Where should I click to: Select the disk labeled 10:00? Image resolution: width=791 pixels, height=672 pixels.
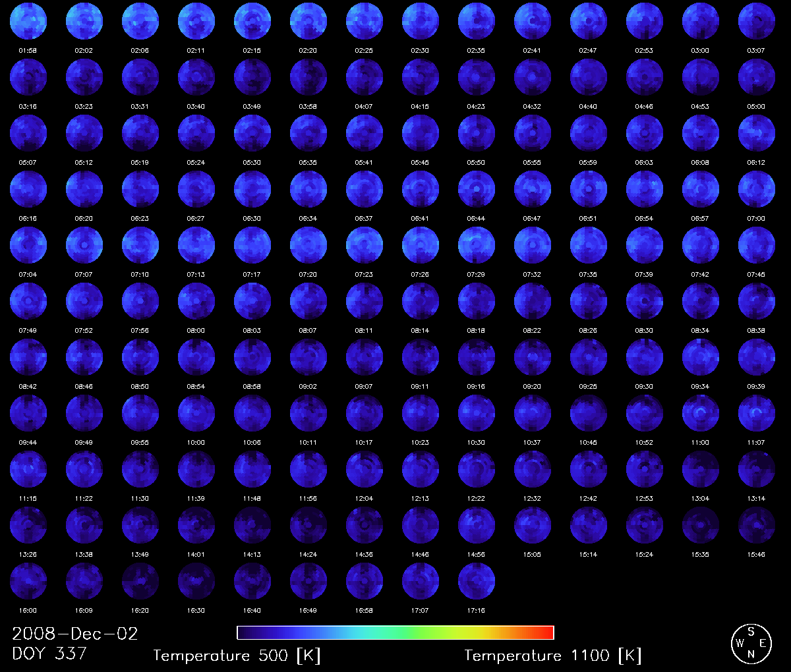coord(196,413)
